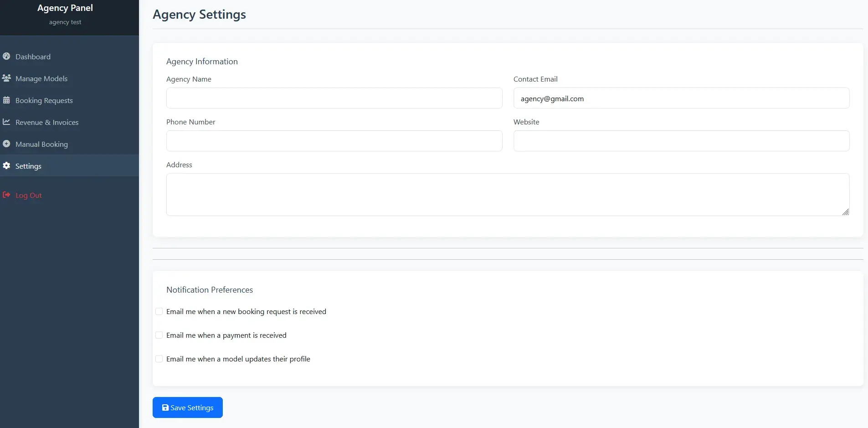This screenshot has width=868, height=428.
Task: Check model profile update email option
Action: coord(159,359)
